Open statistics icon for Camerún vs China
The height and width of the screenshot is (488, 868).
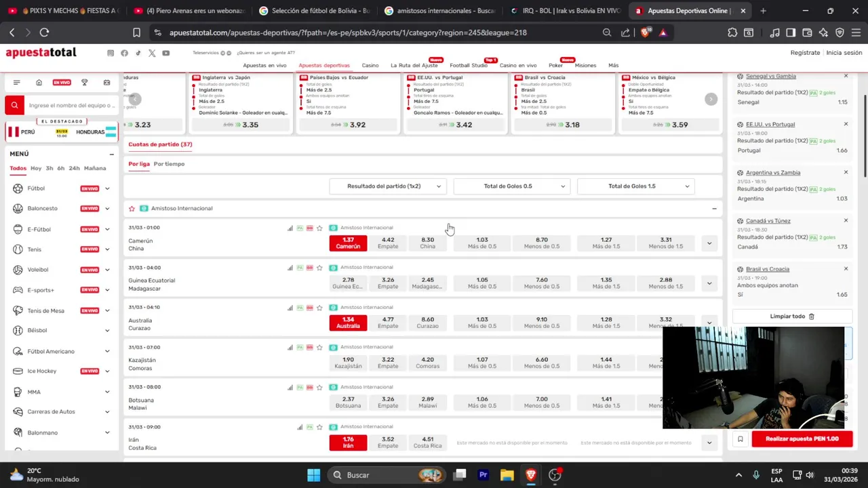pyautogui.click(x=290, y=228)
